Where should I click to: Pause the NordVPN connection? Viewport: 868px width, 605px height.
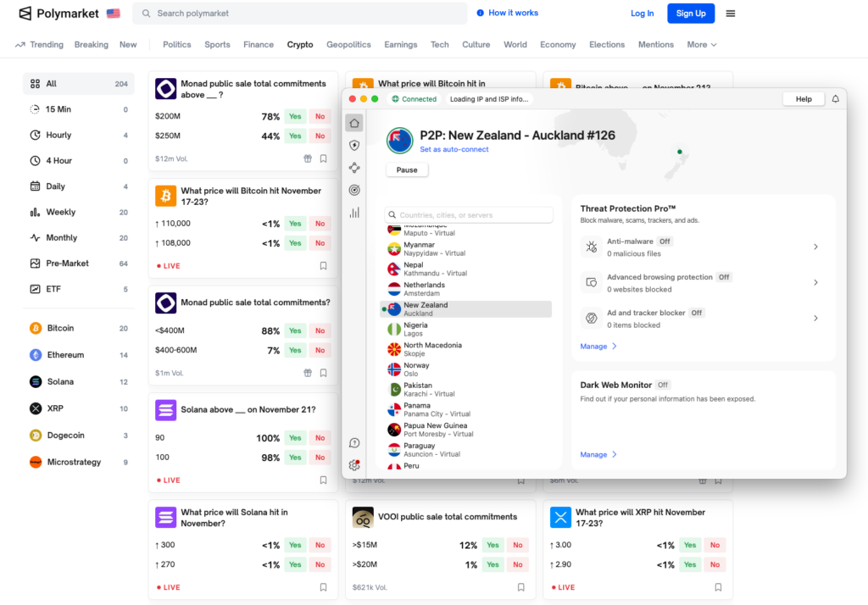tap(407, 170)
